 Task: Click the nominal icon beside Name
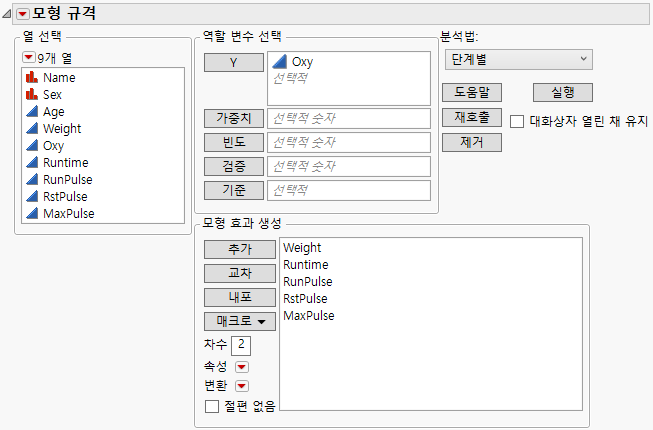[x=32, y=77]
